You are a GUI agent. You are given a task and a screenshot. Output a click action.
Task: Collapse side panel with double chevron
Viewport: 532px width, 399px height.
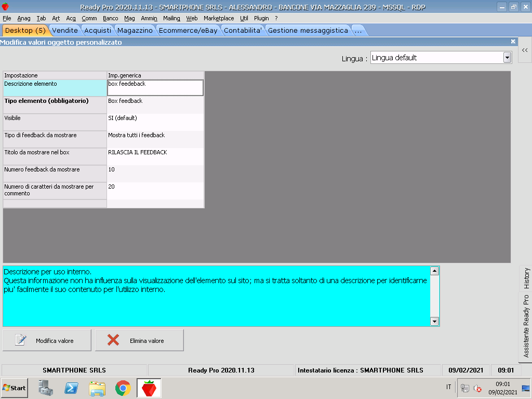pos(525,50)
